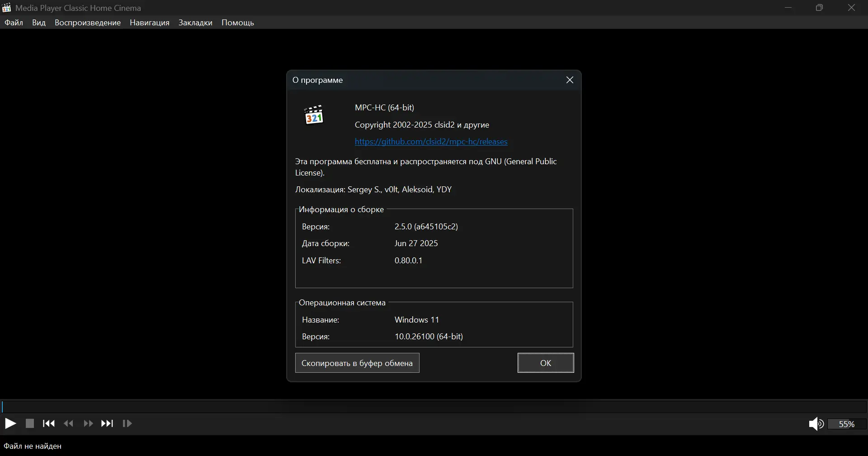Decrease playback speed with rewind icon
This screenshot has height=456, width=868.
pyautogui.click(x=69, y=424)
